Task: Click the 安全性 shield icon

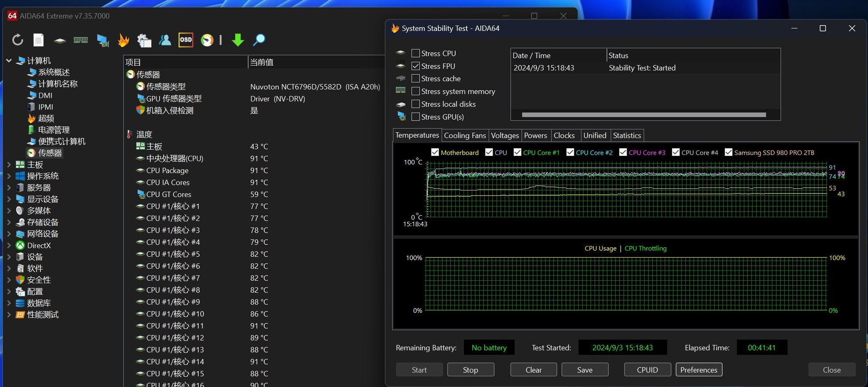Action: (20, 280)
